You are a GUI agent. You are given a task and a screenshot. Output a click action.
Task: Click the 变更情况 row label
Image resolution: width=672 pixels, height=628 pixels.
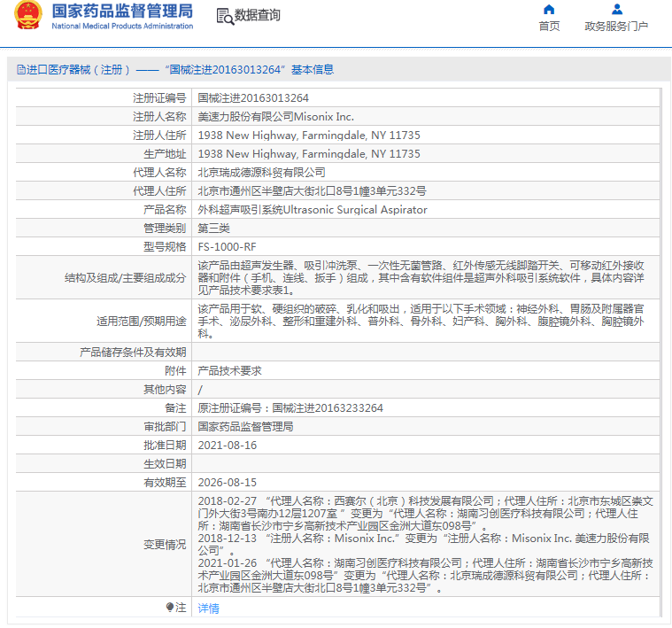tap(165, 545)
